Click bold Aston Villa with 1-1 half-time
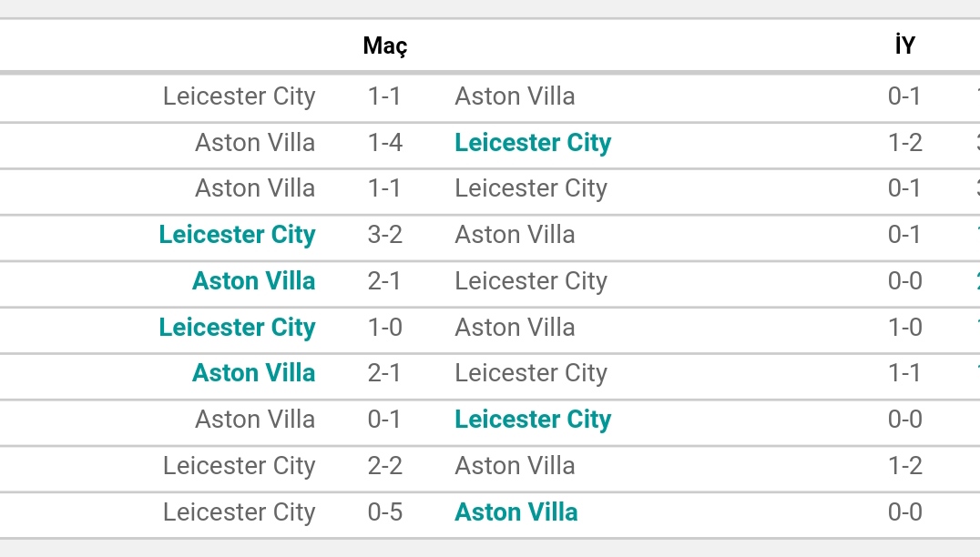980x557 pixels. click(253, 373)
